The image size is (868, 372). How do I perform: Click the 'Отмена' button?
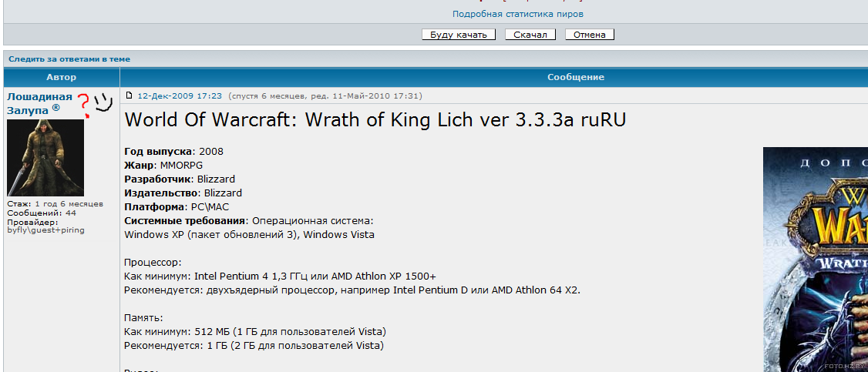(x=590, y=35)
